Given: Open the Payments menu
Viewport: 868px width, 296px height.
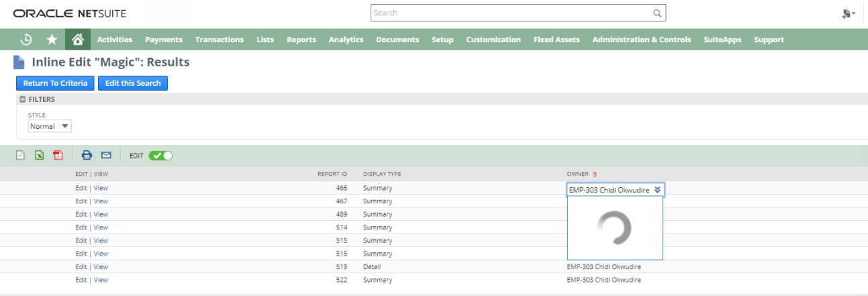Looking at the screenshot, I should (164, 40).
